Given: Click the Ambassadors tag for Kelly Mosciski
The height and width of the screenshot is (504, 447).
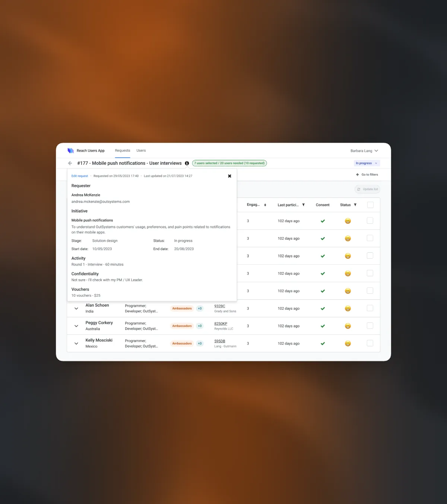Looking at the screenshot, I should (182, 344).
